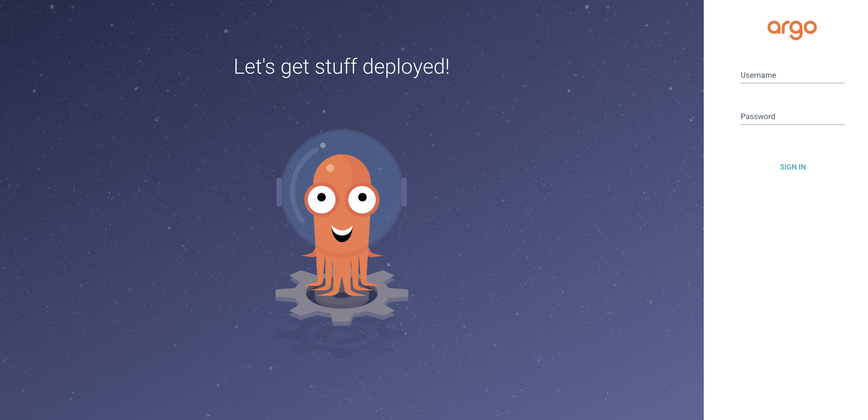Click the underline beneath Password field
This screenshot has height=420, width=868.
pyautogui.click(x=793, y=124)
